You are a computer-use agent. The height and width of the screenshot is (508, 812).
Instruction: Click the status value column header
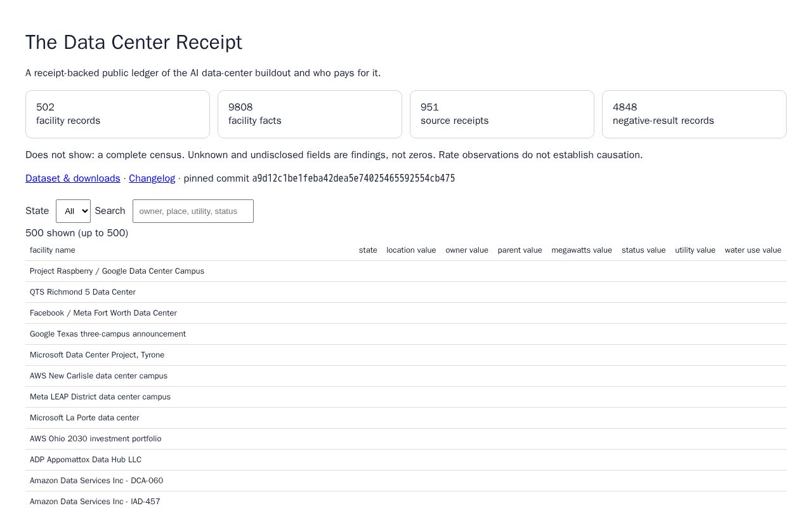point(643,250)
